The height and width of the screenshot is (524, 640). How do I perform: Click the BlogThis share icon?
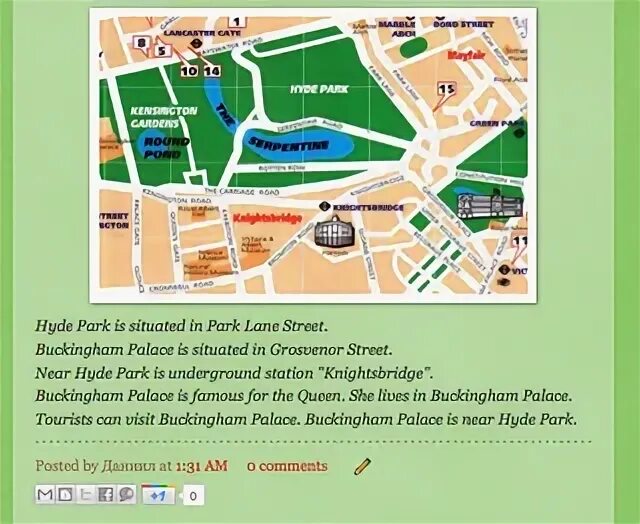(65, 495)
